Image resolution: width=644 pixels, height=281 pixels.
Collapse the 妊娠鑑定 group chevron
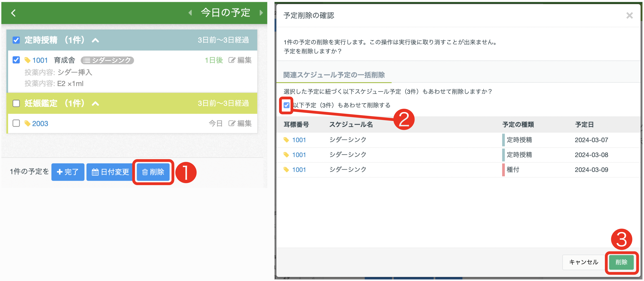pyautogui.click(x=96, y=103)
